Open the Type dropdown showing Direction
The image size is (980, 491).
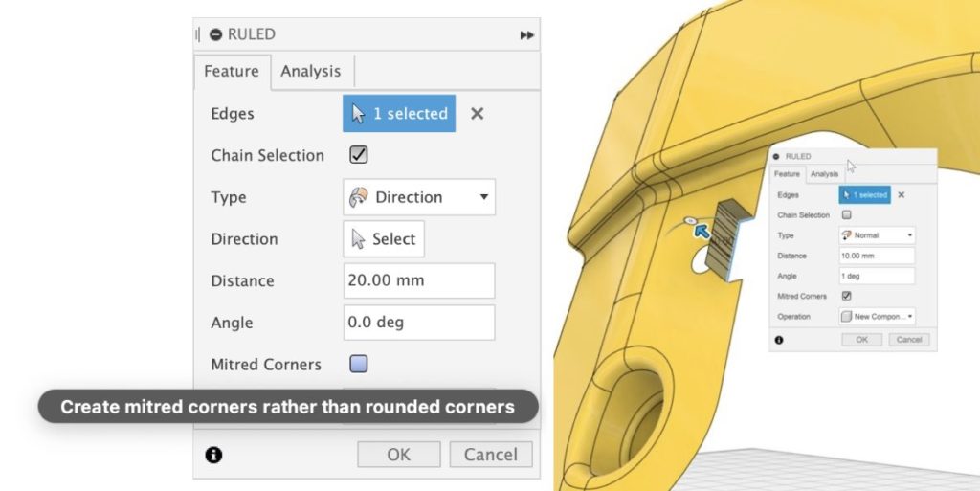coord(419,197)
